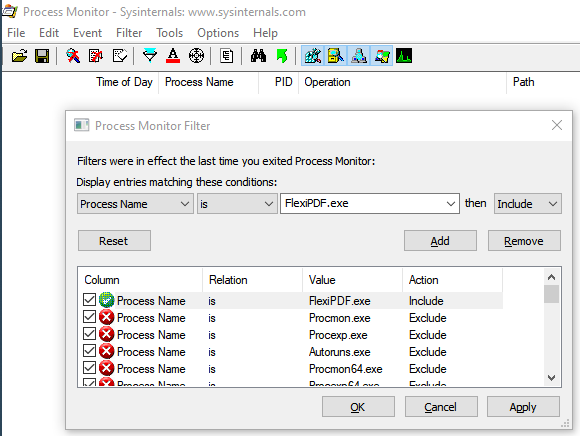This screenshot has height=436, width=580.
Task: Toggle autoscroll in the toolbar
Action: (96, 56)
